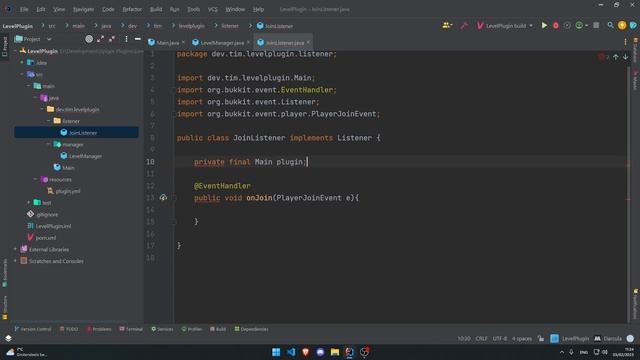
Task: Click the implemented-method gutter icon on line 13
Action: click(163, 198)
